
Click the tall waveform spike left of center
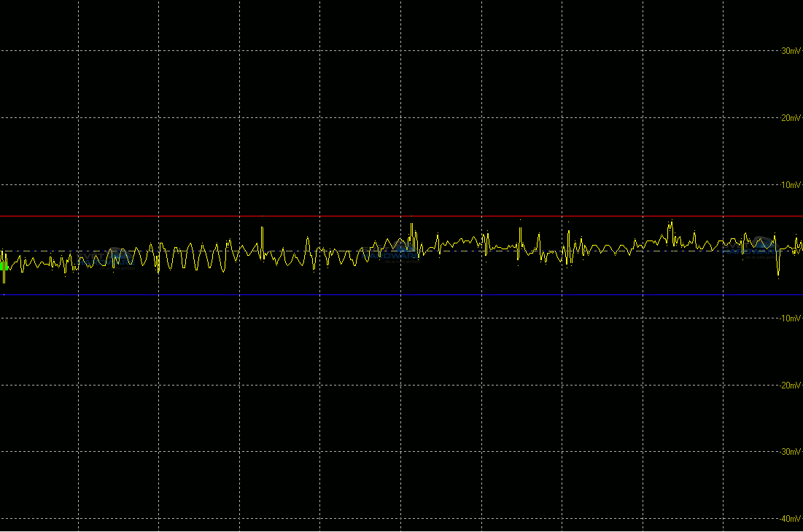tap(262, 229)
